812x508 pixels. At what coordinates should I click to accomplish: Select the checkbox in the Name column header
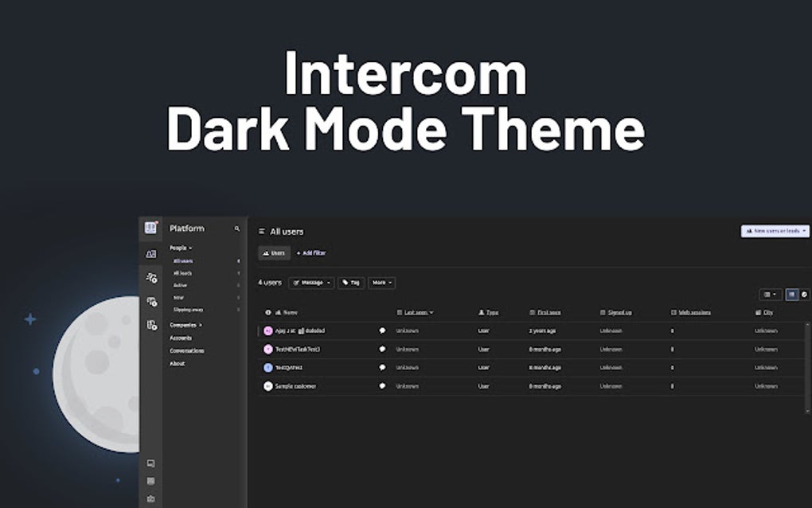click(267, 312)
